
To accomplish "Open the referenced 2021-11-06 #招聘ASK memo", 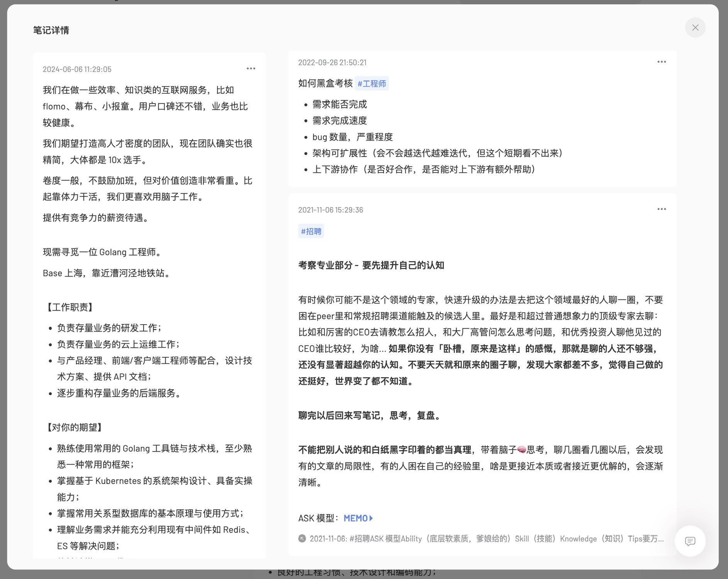I will tap(487, 538).
